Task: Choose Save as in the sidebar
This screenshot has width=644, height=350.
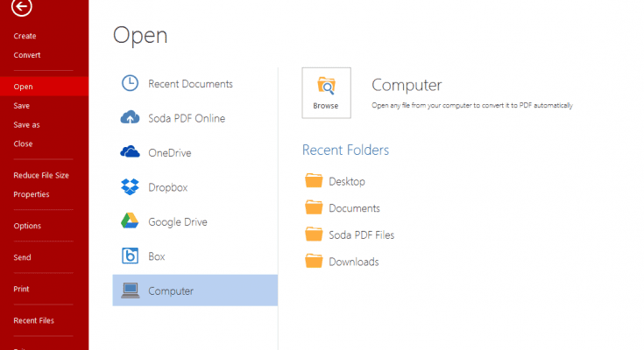Action: (x=26, y=125)
